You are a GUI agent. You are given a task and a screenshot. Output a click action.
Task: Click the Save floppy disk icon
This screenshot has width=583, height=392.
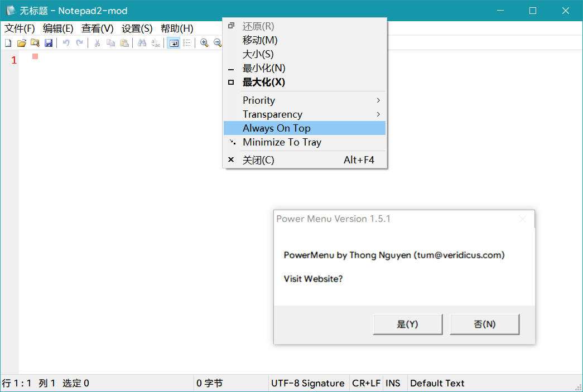tap(49, 43)
